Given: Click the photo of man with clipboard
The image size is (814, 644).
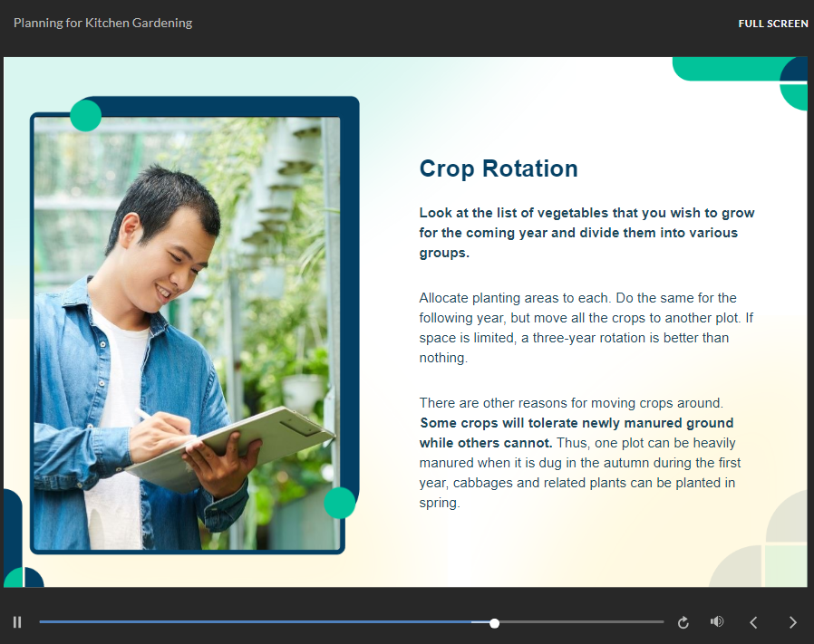Looking at the screenshot, I should pyautogui.click(x=187, y=332).
